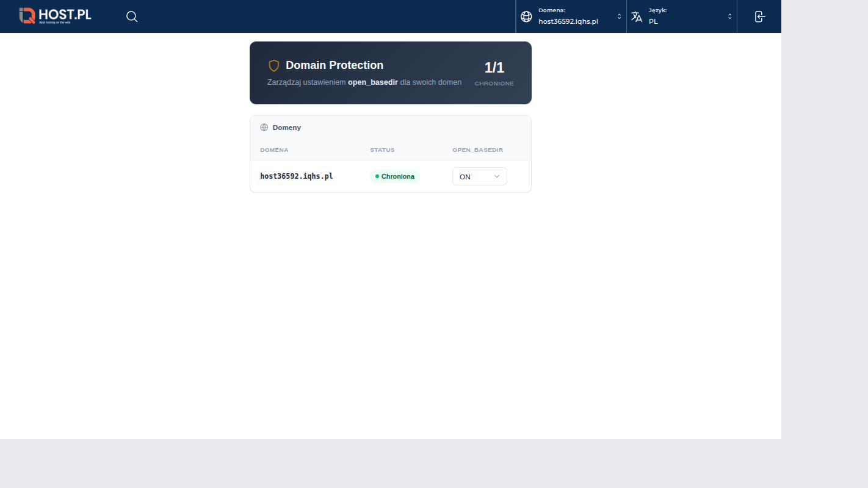Click the Chroniona status badge
This screenshot has width=868, height=488.
click(x=395, y=176)
